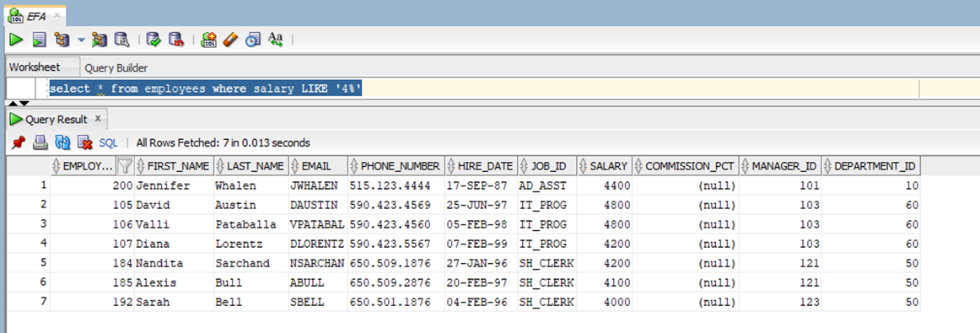The height and width of the screenshot is (333, 980).
Task: Click the AD_ASST job cell
Action: pos(547,185)
